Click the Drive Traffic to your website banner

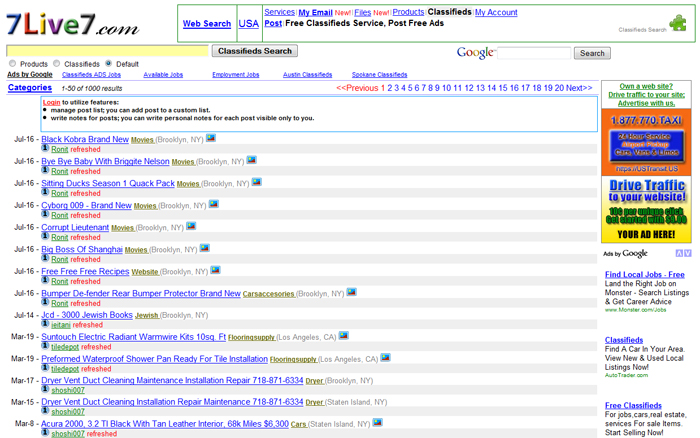pyautogui.click(x=646, y=209)
